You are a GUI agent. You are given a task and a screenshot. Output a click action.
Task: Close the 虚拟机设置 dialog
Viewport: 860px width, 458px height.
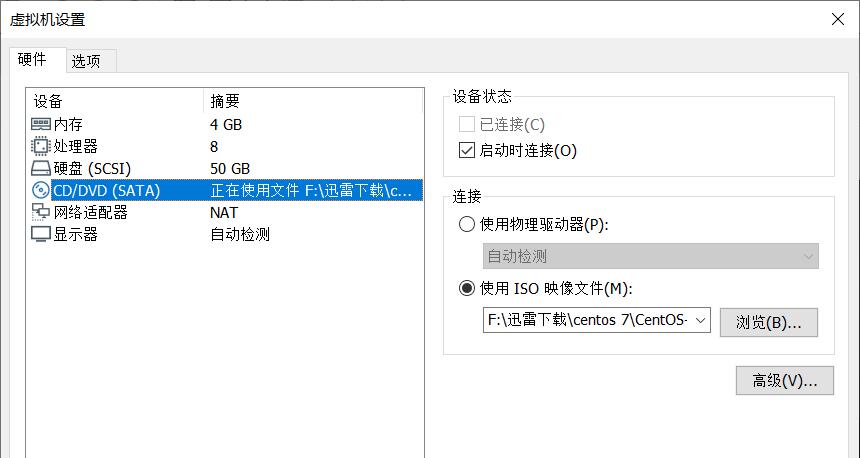pyautogui.click(x=838, y=19)
